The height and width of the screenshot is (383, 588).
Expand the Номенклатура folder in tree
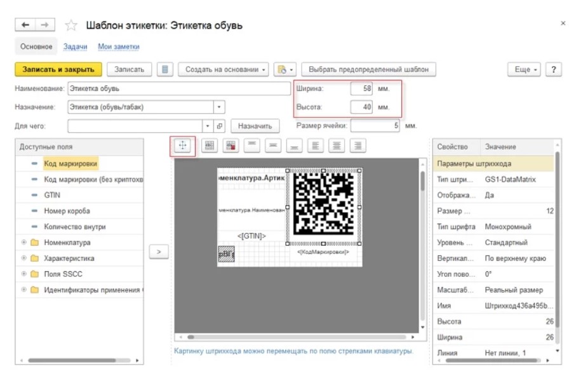tap(25, 242)
